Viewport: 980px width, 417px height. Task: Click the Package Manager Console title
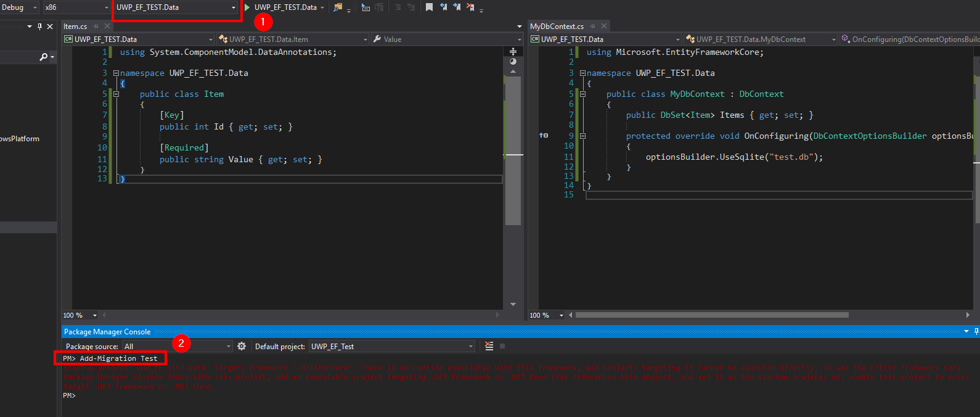pos(107,331)
